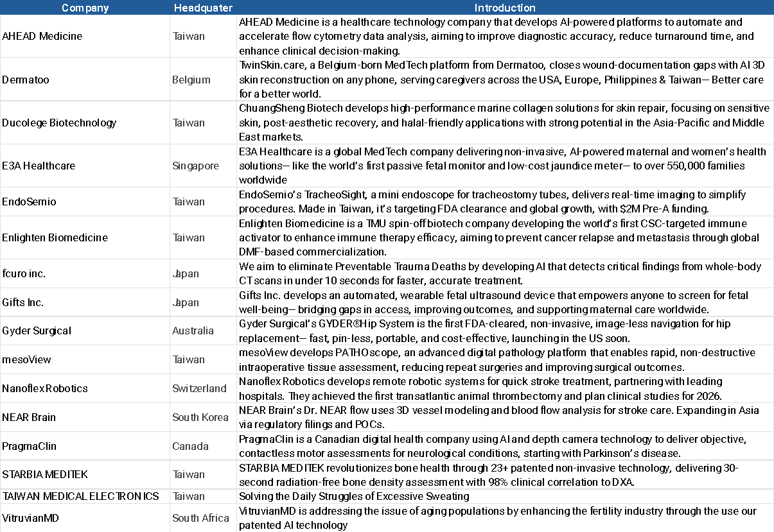The height and width of the screenshot is (532, 774).
Task: Select the Nanoflex Robotics cell
Action: click(x=85, y=388)
